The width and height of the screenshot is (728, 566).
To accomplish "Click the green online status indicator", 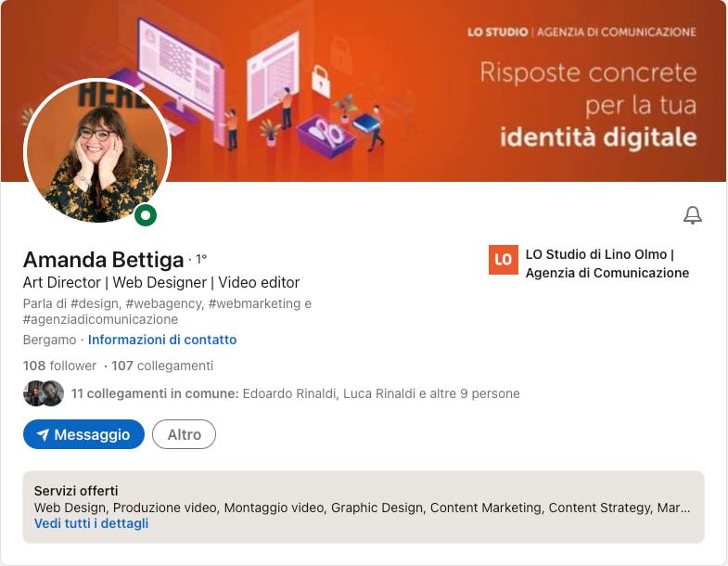I will point(146,215).
